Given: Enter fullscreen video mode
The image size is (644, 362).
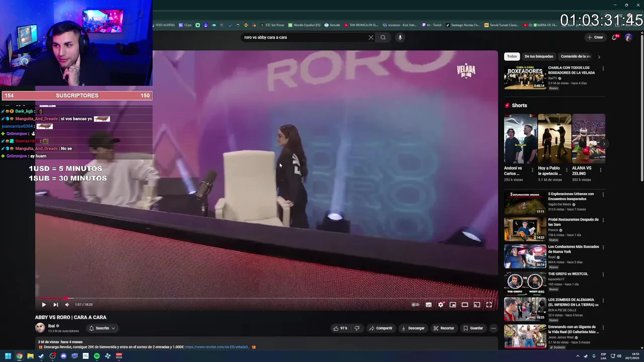Looking at the screenshot, I should 489,305.
